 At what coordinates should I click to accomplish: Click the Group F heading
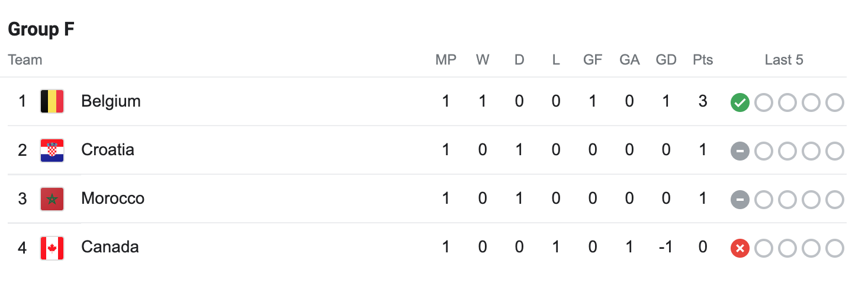[x=41, y=30]
